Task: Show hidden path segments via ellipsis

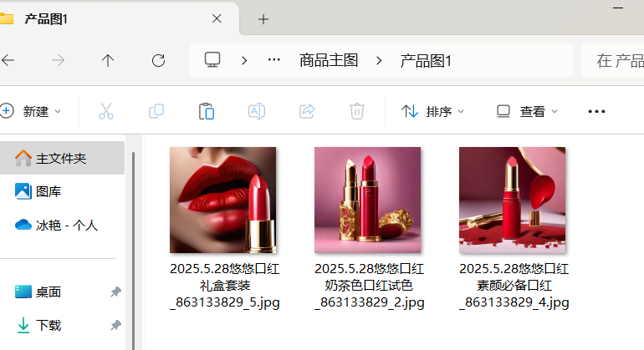Action: 274,60
